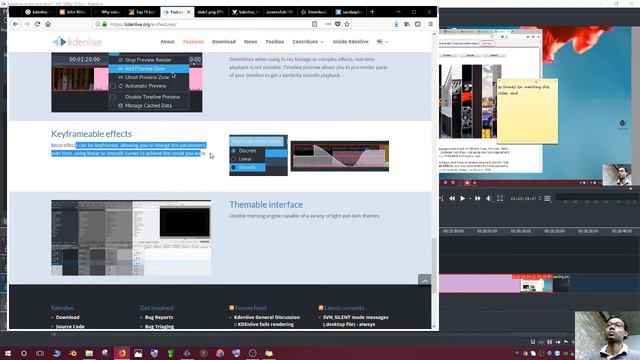Click the keyframe curve graph image
This screenshot has width=640, height=360.
click(x=340, y=156)
